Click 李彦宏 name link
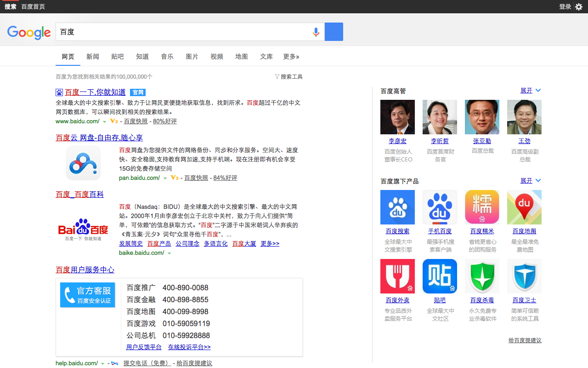Viewport: 588px width, 368px height. coord(397,141)
